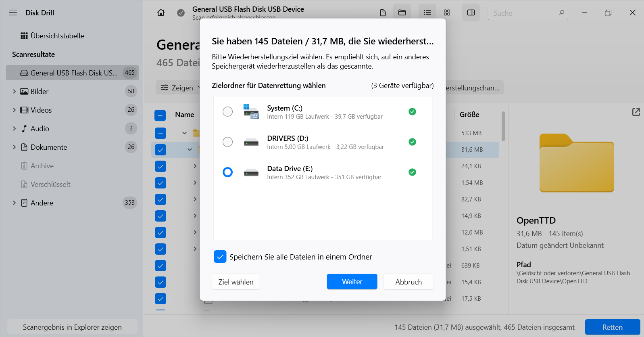
Task: Sort by Größe column header
Action: pos(469,115)
